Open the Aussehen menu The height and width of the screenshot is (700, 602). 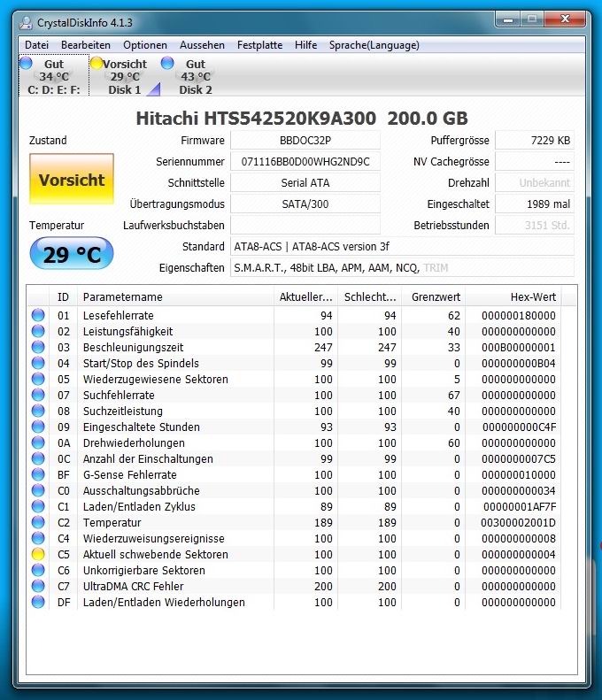203,45
